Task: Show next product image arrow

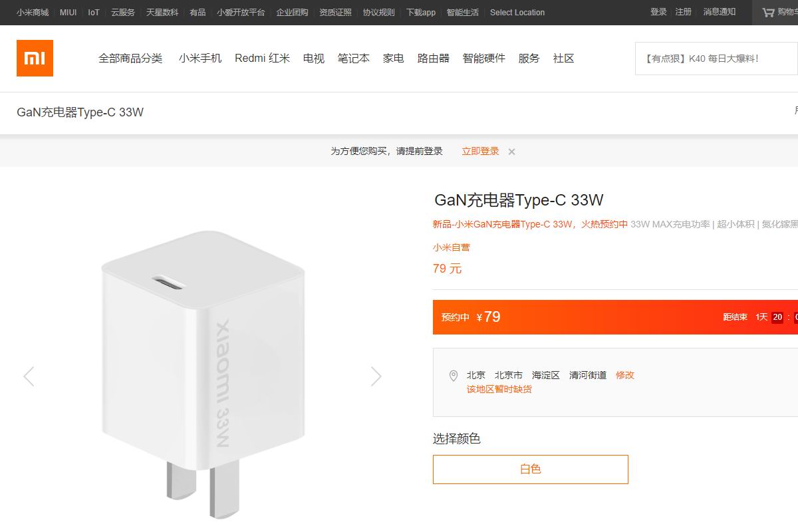Action: tap(376, 376)
